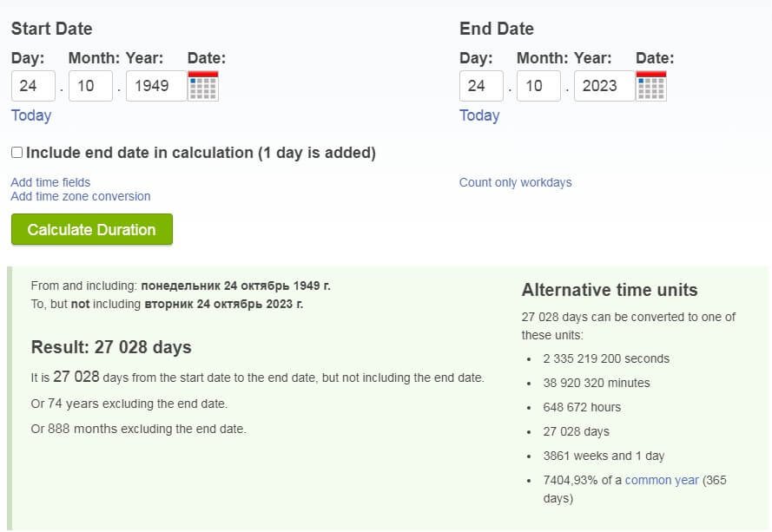772x532 pixels.
Task: Click the Result: 27 028 days heading
Action: [111, 347]
